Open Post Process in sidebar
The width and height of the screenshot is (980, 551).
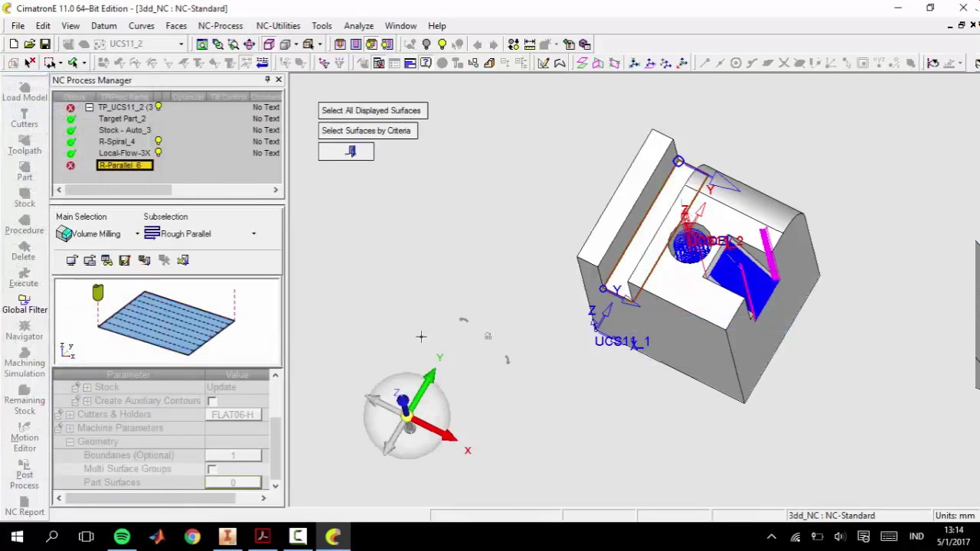(x=24, y=474)
